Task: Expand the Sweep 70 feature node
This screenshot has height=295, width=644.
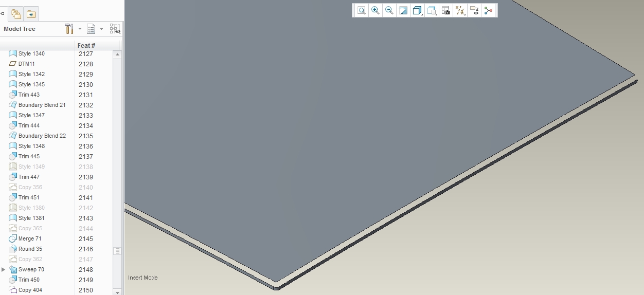Action: tap(4, 269)
